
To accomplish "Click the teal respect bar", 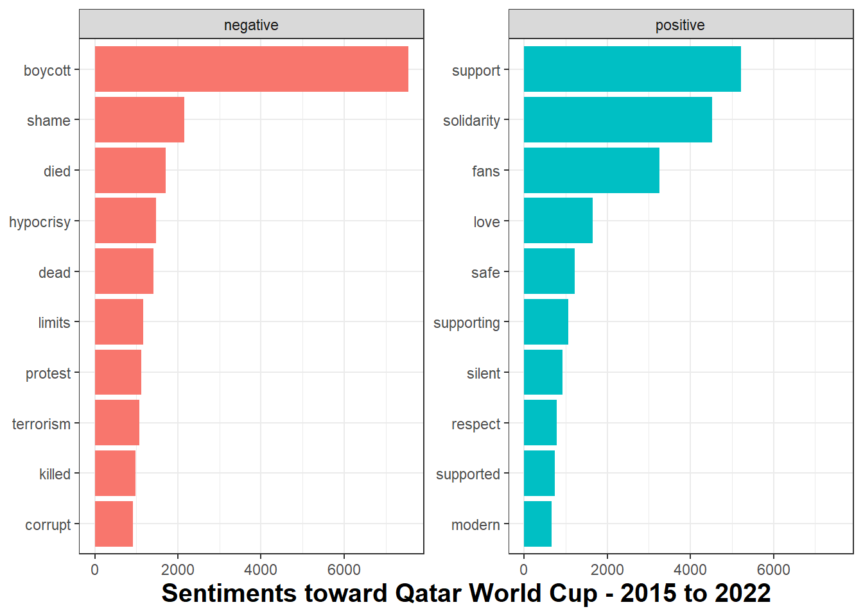I will point(540,423).
